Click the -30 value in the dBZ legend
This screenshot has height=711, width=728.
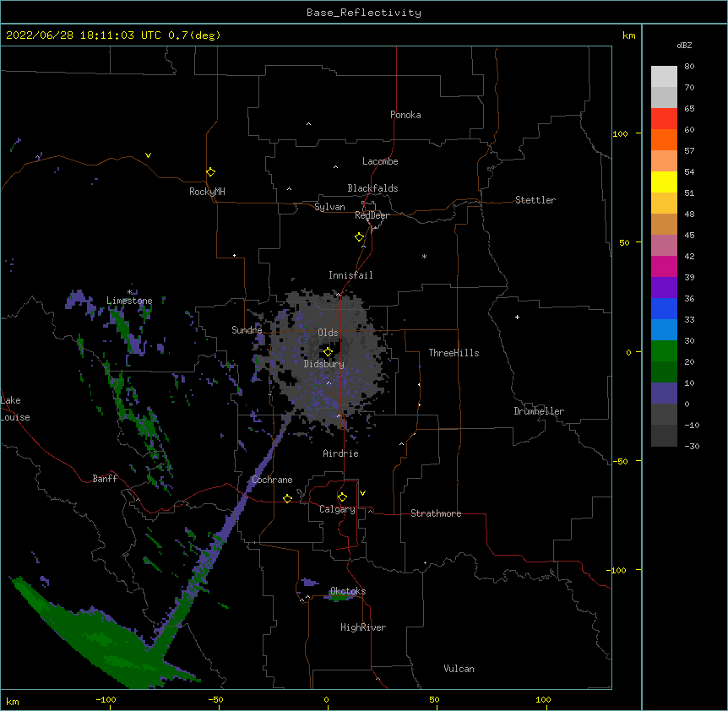(x=692, y=447)
